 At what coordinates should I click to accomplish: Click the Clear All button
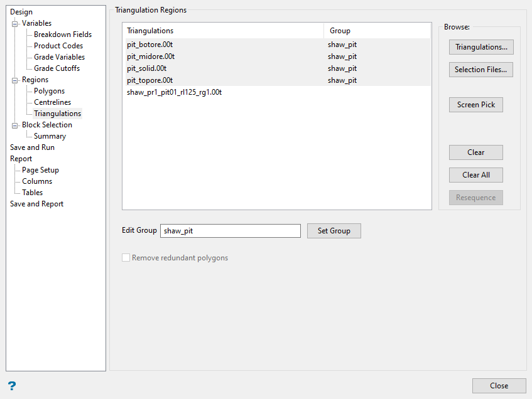pos(475,175)
